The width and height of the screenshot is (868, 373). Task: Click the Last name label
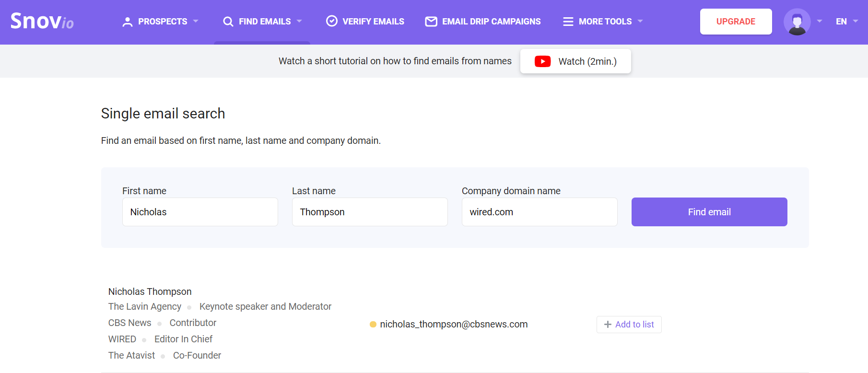click(314, 191)
